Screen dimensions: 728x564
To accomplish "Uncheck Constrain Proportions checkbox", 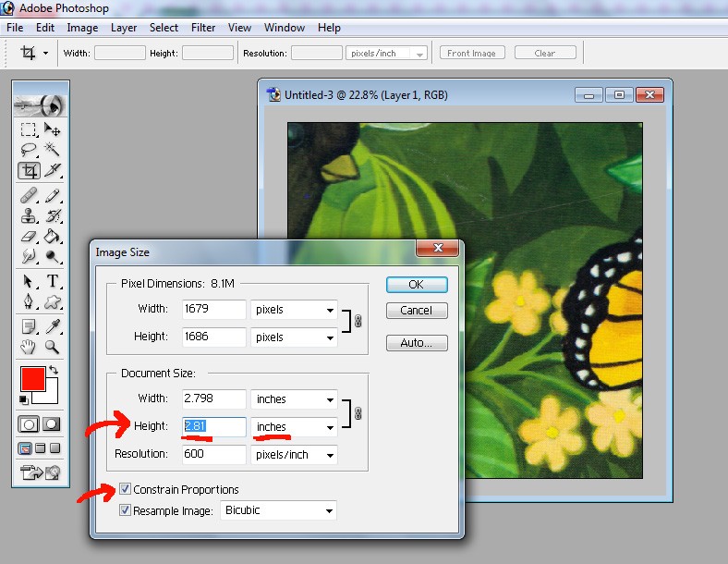I will click(125, 489).
